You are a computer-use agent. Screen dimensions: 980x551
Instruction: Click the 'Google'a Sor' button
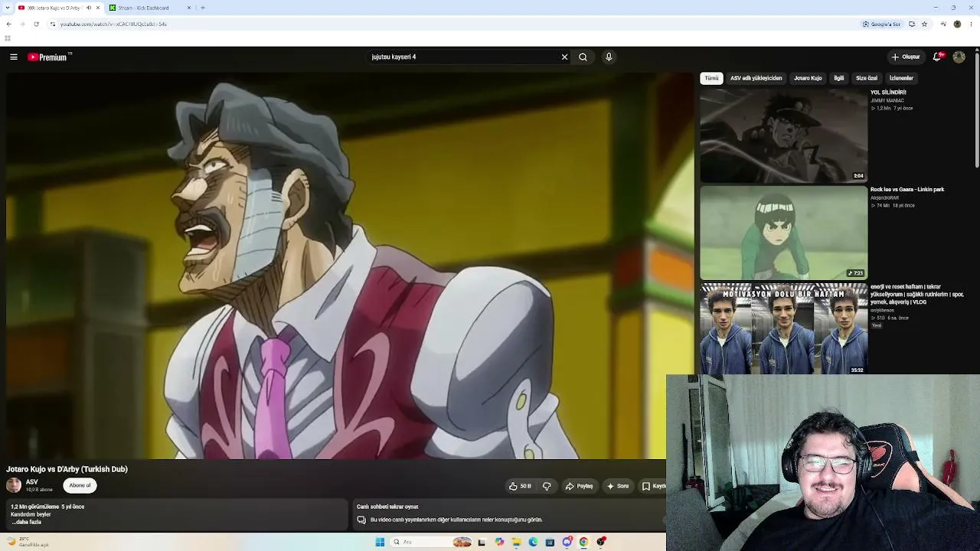point(881,24)
